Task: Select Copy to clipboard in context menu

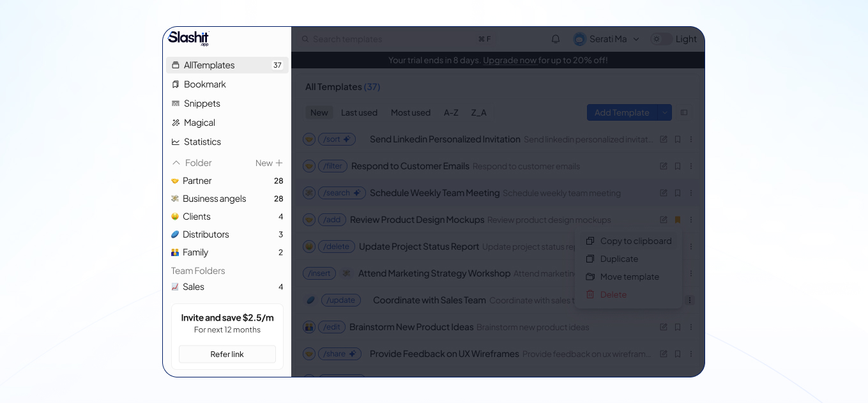Action: click(628, 241)
